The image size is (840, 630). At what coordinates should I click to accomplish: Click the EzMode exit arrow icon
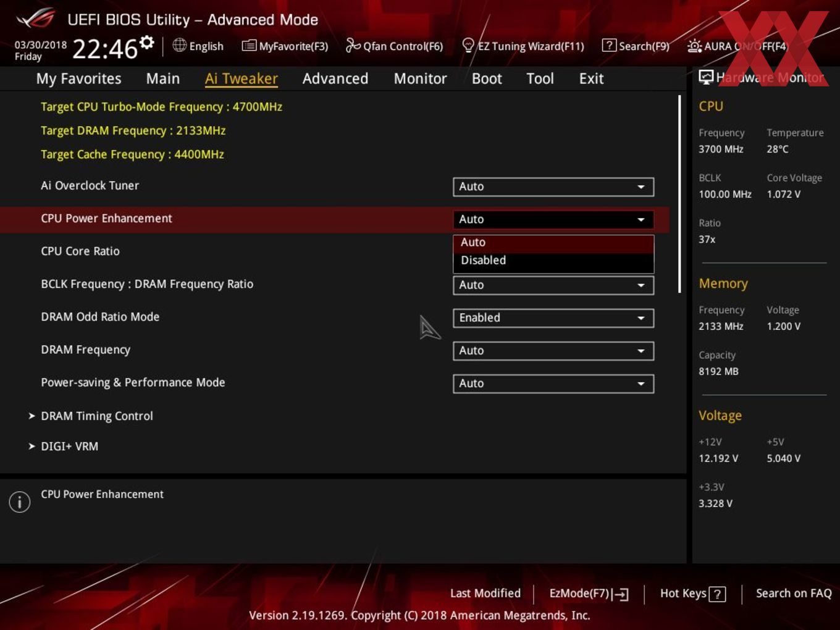[621, 594]
